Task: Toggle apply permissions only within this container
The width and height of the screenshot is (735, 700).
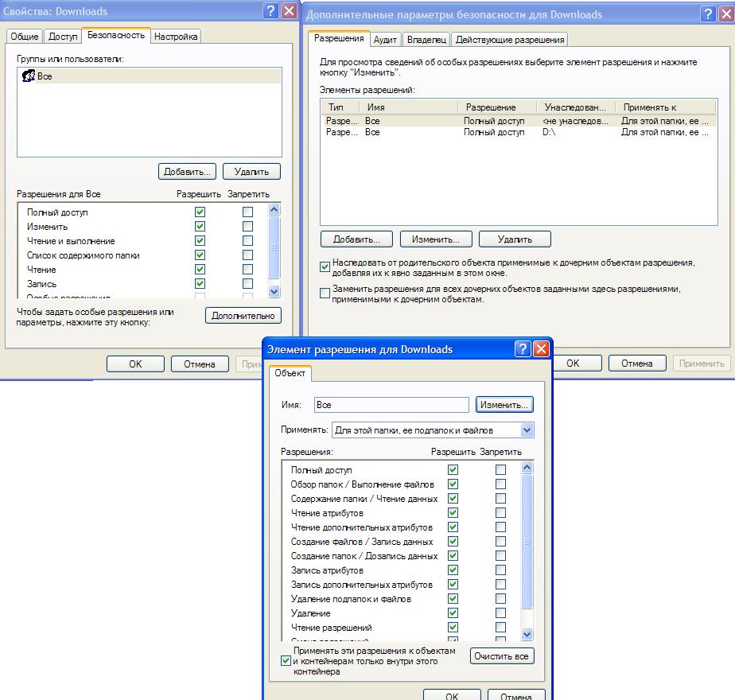Action: coord(286,660)
